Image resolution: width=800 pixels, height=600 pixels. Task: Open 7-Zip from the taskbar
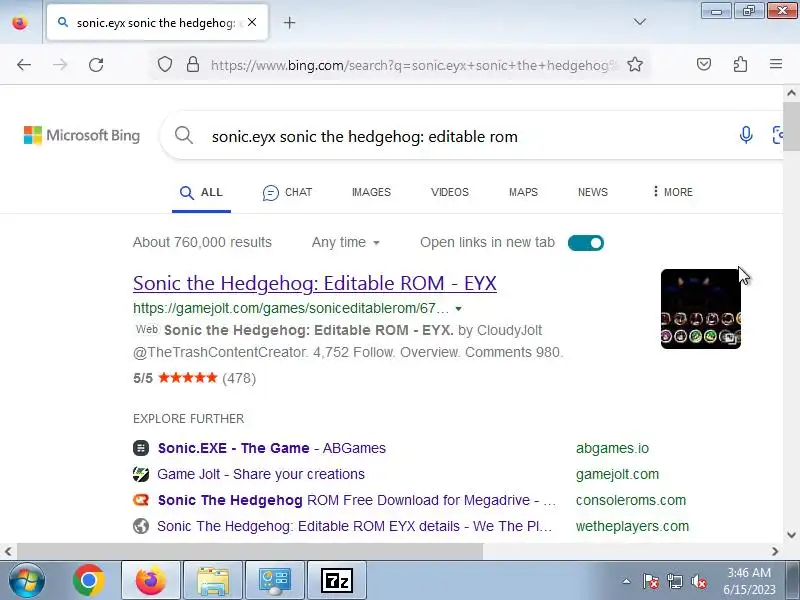tap(337, 580)
